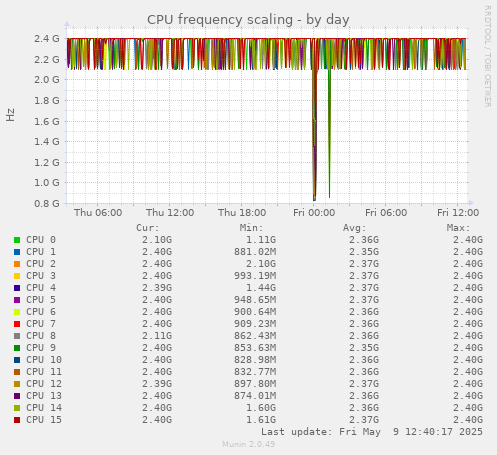Click the '1.6 G' y-axis label
The height and width of the screenshot is (455, 497).
[47, 121]
